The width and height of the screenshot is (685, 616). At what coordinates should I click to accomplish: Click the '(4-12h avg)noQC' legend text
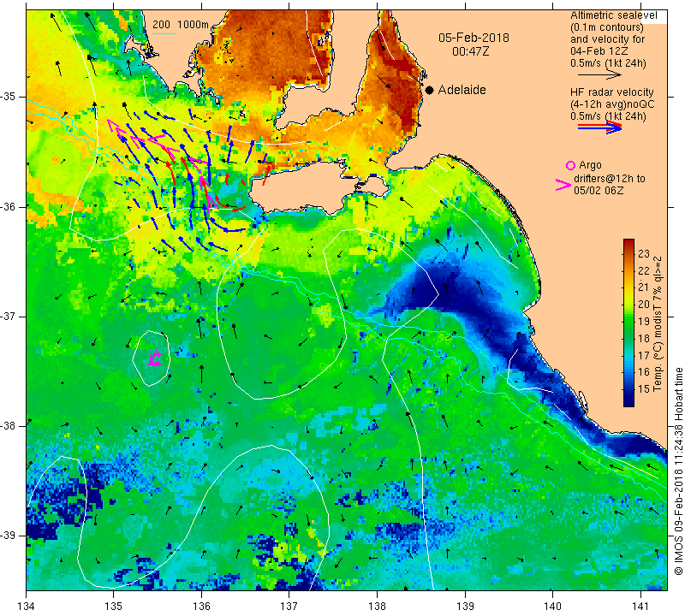(x=612, y=104)
